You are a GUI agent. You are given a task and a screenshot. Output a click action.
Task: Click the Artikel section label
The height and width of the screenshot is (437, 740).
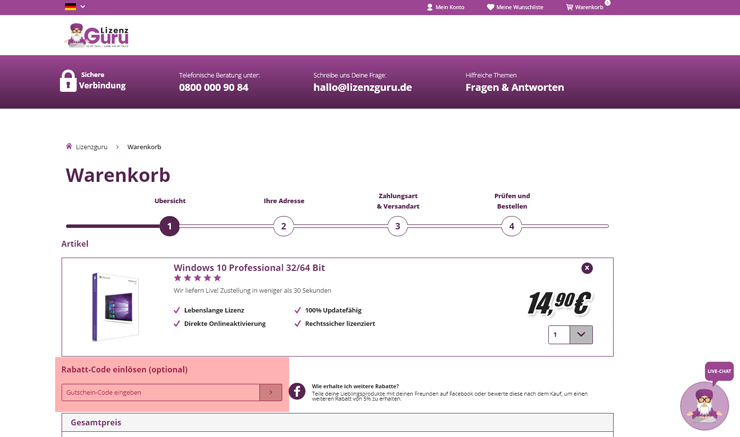(x=75, y=244)
